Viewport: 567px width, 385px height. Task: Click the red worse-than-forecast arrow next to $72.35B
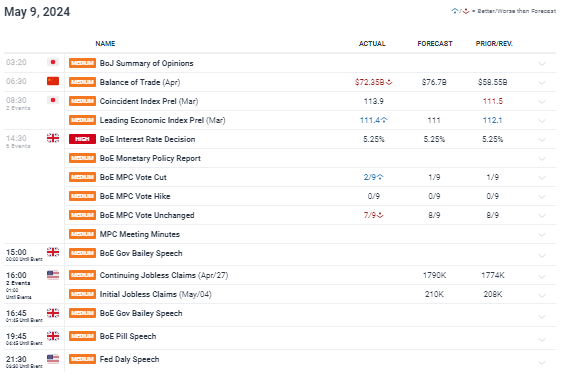coord(389,82)
